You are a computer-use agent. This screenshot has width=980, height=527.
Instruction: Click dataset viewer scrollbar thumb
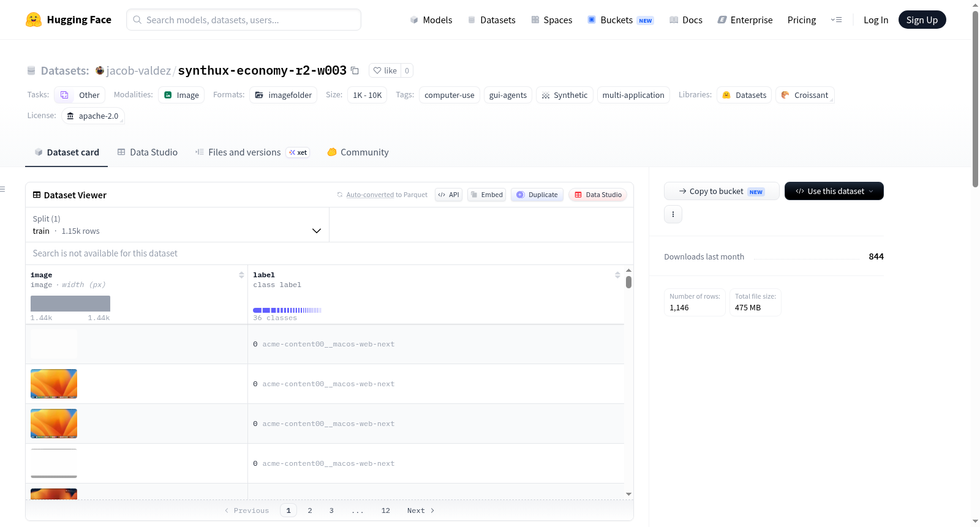(628, 282)
